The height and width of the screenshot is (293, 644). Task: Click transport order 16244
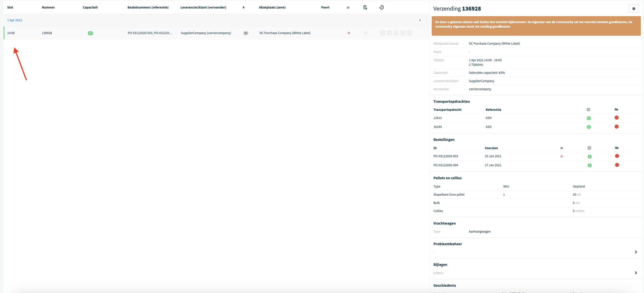438,127
